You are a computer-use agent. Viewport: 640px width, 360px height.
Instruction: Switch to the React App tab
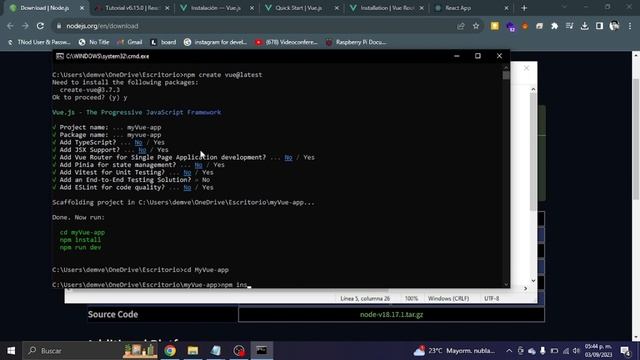[458, 8]
